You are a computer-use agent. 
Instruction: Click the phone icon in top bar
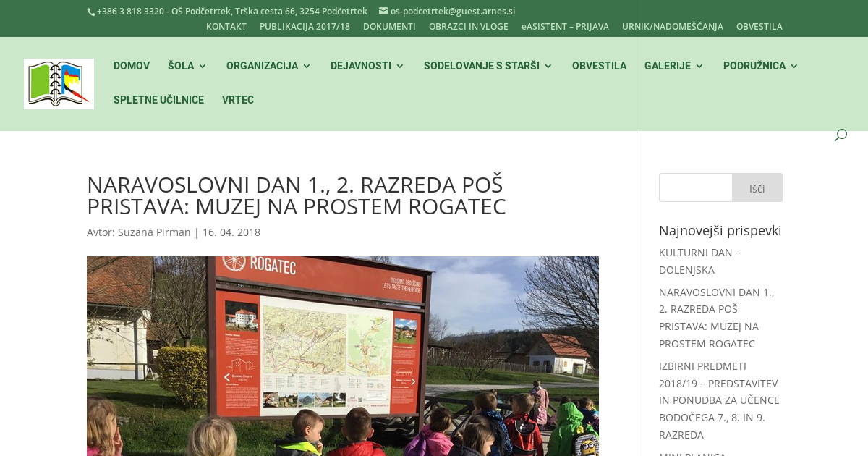91,12
